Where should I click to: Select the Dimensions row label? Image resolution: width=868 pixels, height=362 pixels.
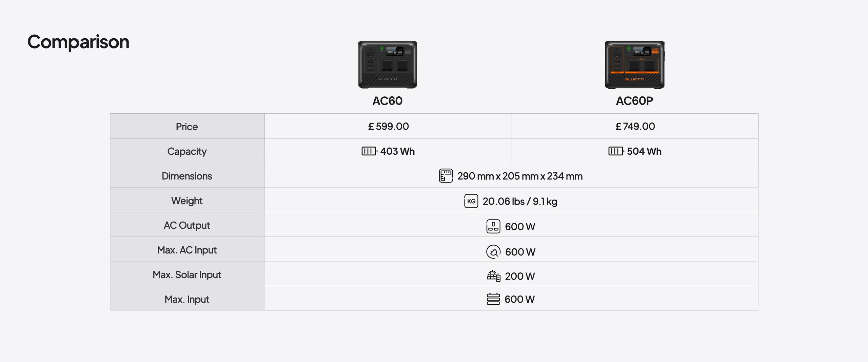coord(187,176)
